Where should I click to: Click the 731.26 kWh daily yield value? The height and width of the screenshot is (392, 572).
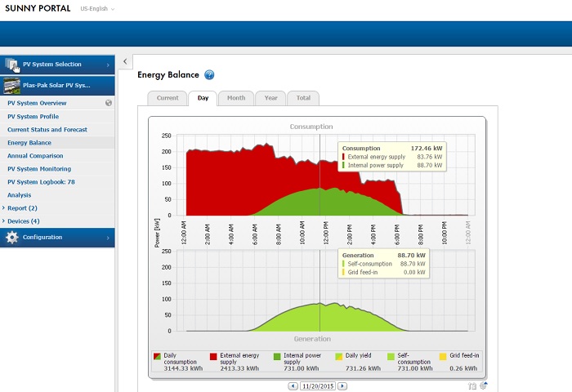(363, 368)
